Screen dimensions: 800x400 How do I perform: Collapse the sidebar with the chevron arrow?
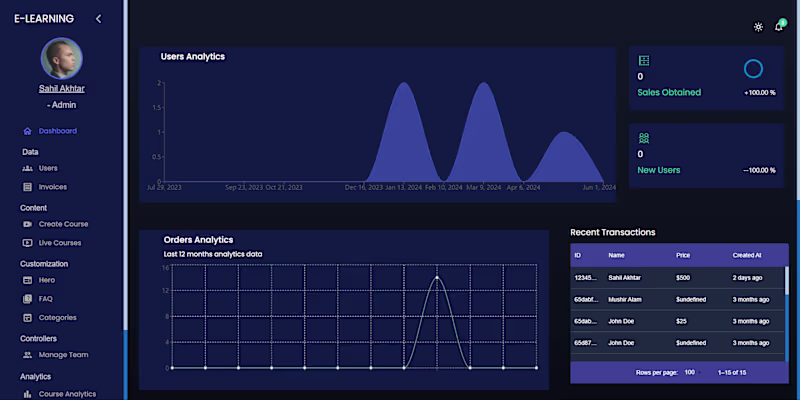tap(98, 19)
